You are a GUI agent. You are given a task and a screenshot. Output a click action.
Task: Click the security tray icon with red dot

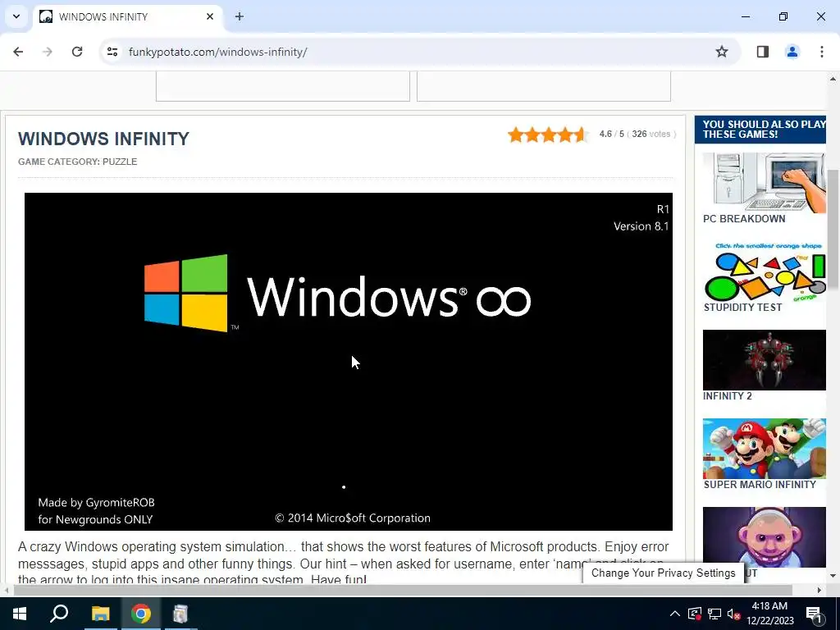694,614
